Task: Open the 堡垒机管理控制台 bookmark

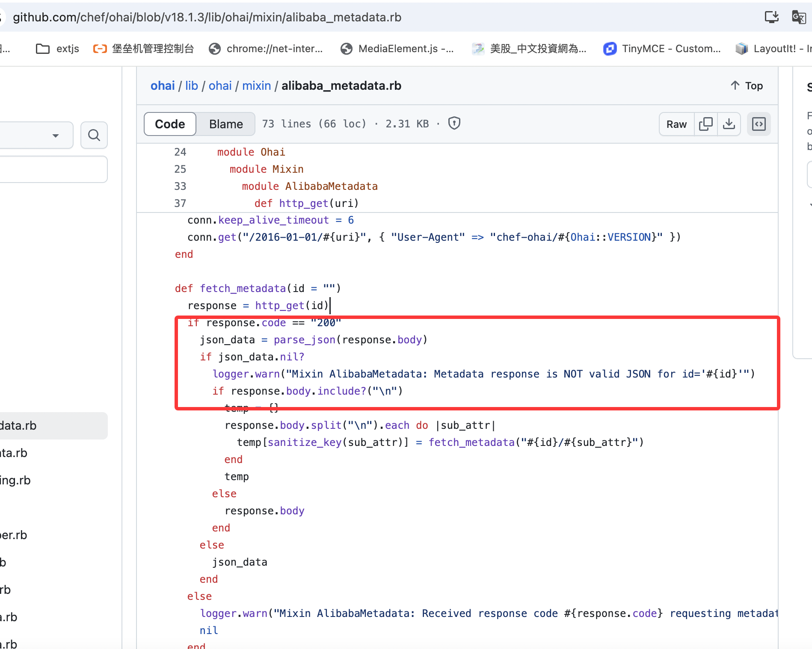Action: (143, 49)
